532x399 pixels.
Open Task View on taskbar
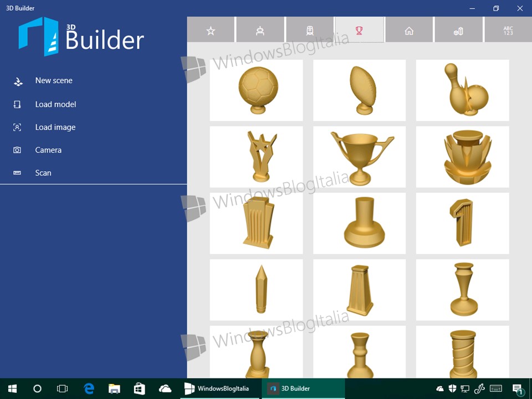(x=63, y=388)
